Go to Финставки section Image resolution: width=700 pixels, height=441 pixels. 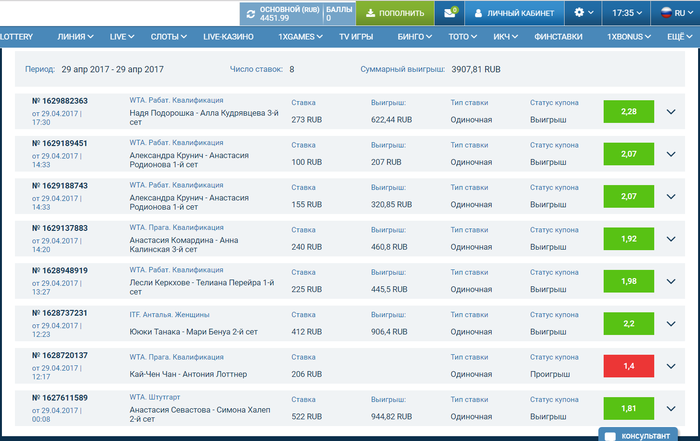pos(558,37)
